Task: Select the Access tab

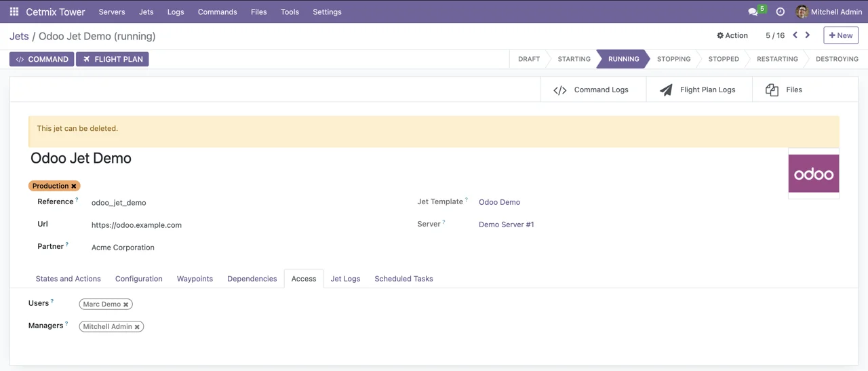Action: pyautogui.click(x=304, y=279)
